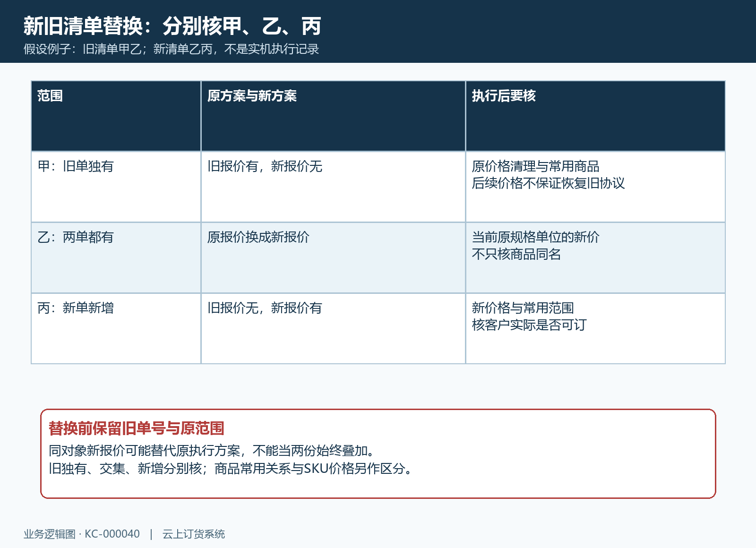
Task: Click the text 核客户实际是否可订
Action: [x=529, y=325]
